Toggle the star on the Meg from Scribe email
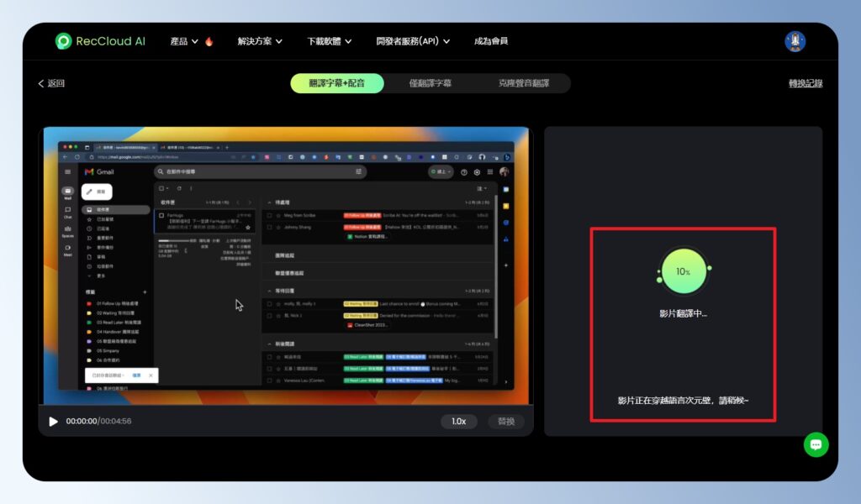Viewport: 861px width, 504px height. click(278, 216)
